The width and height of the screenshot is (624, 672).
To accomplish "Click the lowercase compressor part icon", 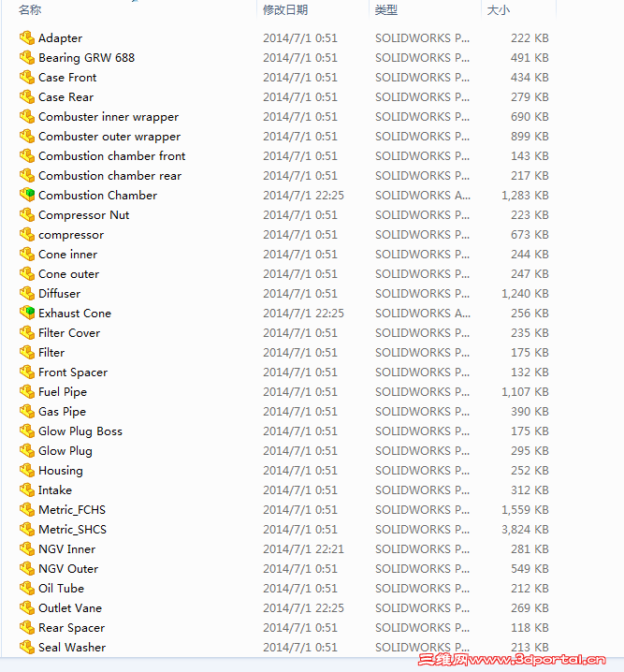I will click(27, 234).
